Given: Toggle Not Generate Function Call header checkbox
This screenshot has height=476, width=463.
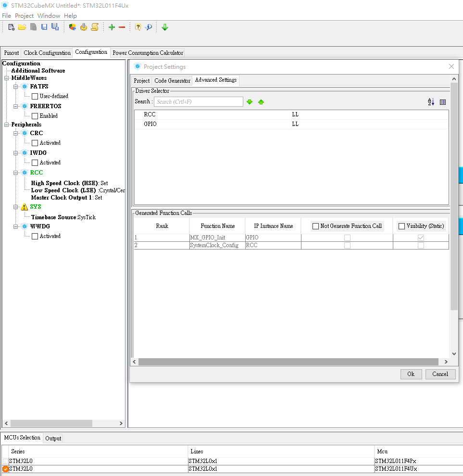Looking at the screenshot, I should click(x=315, y=226).
